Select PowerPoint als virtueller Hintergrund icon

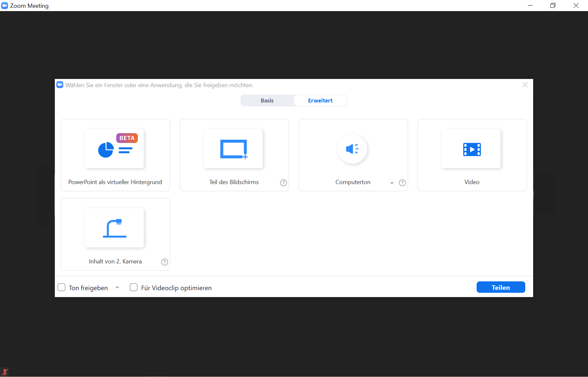pyautogui.click(x=114, y=149)
